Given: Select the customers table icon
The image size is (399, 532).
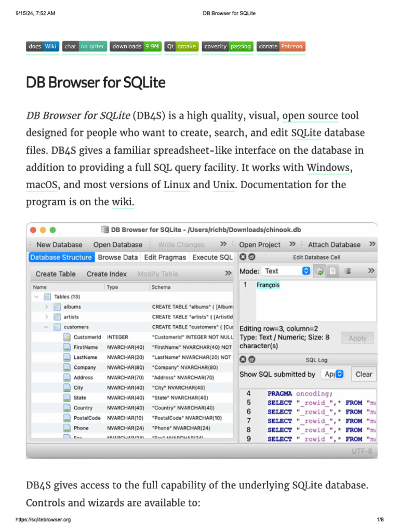Looking at the screenshot, I should pyautogui.click(x=57, y=327).
